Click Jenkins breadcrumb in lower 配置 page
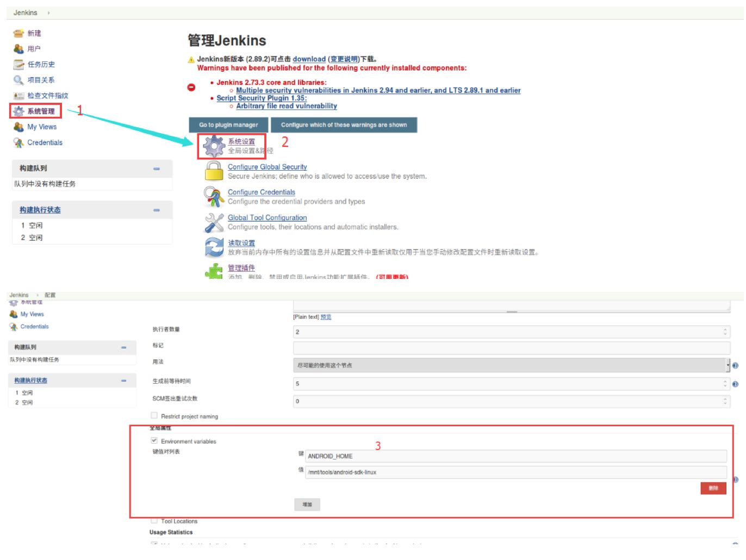 tap(19, 295)
